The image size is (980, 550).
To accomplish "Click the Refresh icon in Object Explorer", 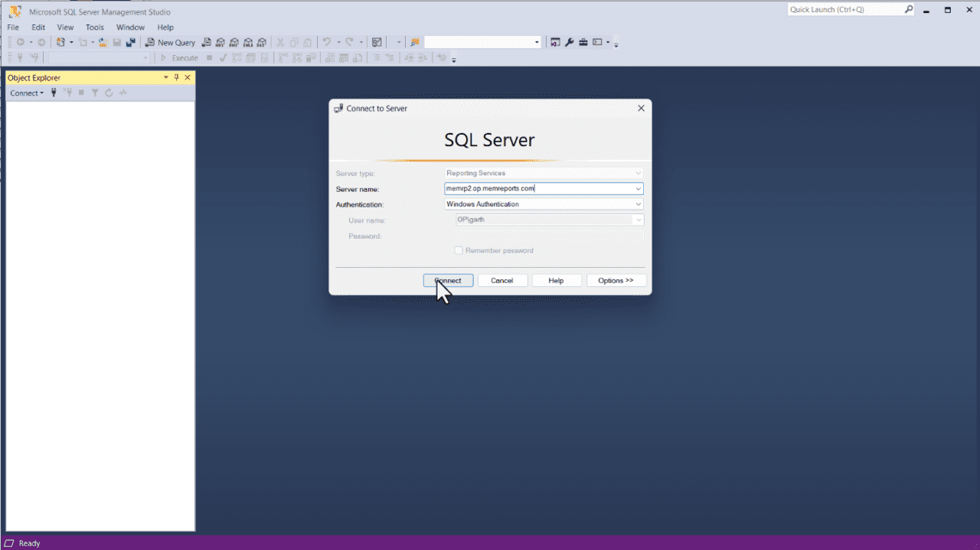I will tap(109, 93).
